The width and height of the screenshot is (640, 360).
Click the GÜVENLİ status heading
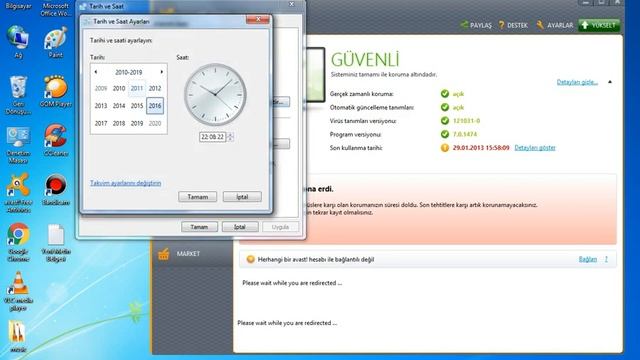[x=365, y=60]
